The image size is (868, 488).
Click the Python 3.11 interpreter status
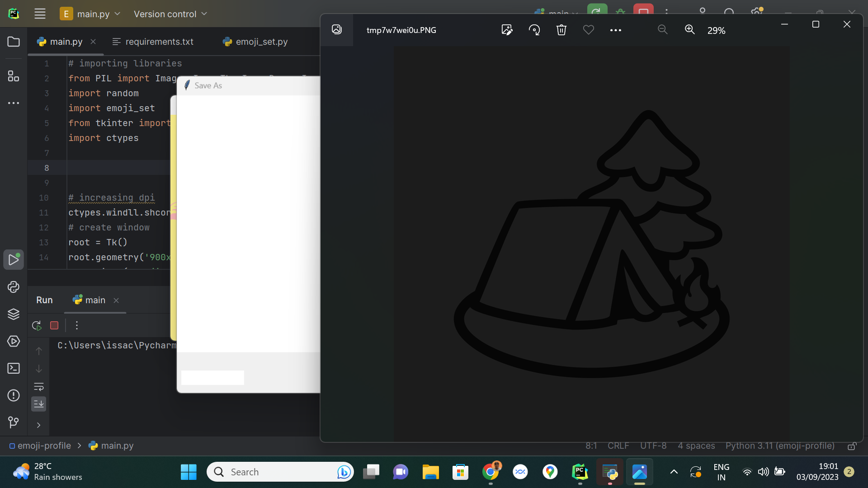[x=780, y=446]
